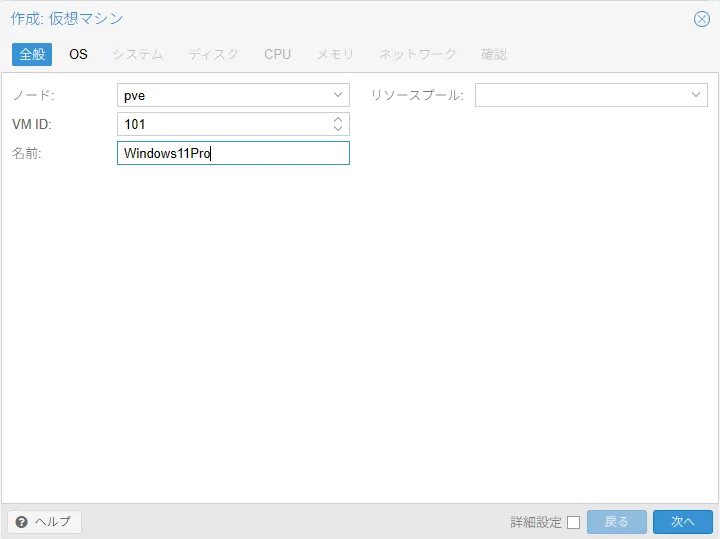This screenshot has height=539, width=720.
Task: Switch to the OS tab
Action: 78,54
